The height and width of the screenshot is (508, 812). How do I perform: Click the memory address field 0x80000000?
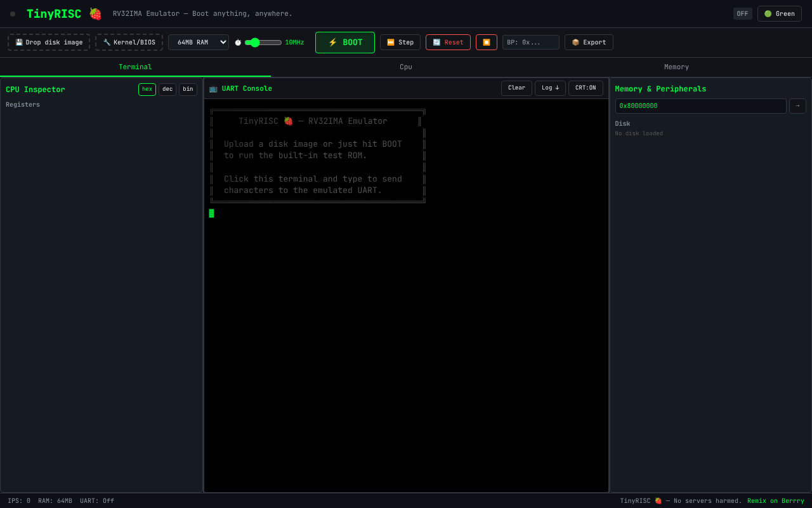(x=701, y=106)
